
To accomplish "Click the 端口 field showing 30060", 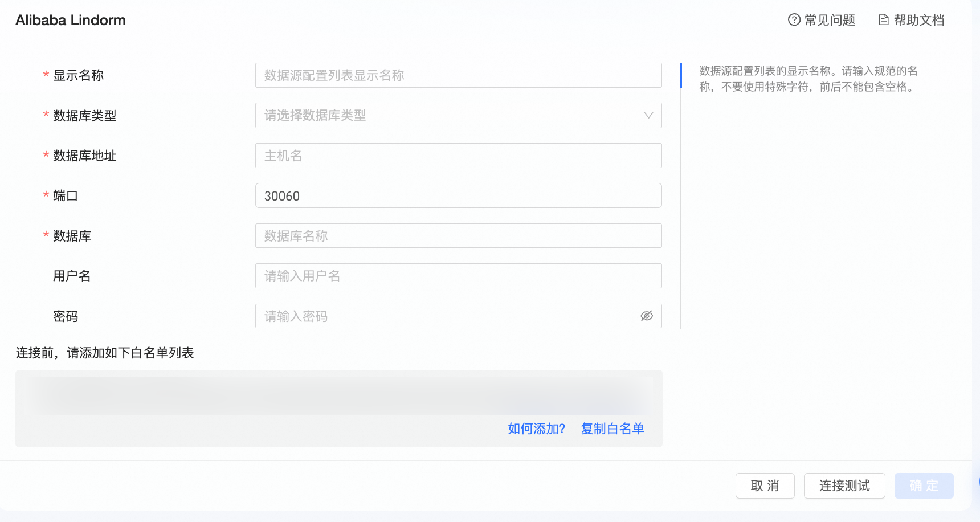I will [x=459, y=195].
